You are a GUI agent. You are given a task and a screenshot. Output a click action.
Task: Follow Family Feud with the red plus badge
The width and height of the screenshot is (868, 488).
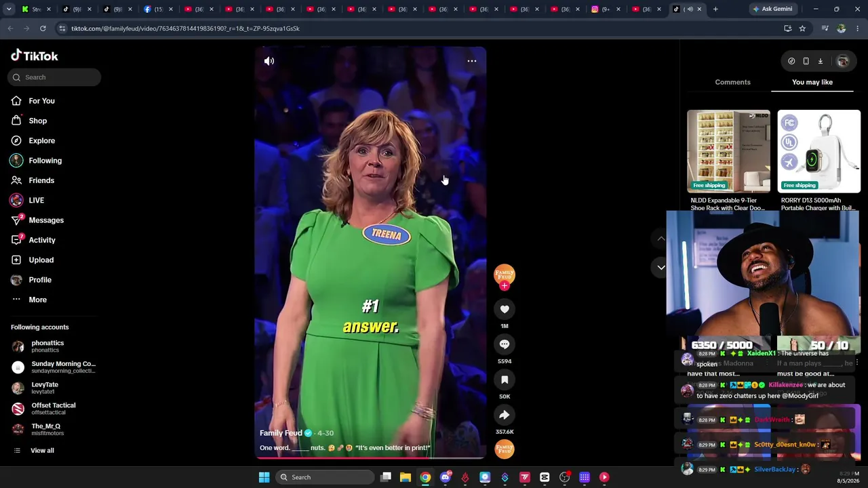505,286
